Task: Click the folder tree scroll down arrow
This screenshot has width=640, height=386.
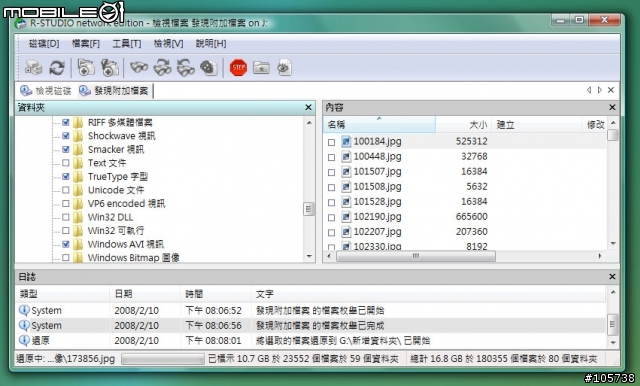Action: tap(309, 257)
